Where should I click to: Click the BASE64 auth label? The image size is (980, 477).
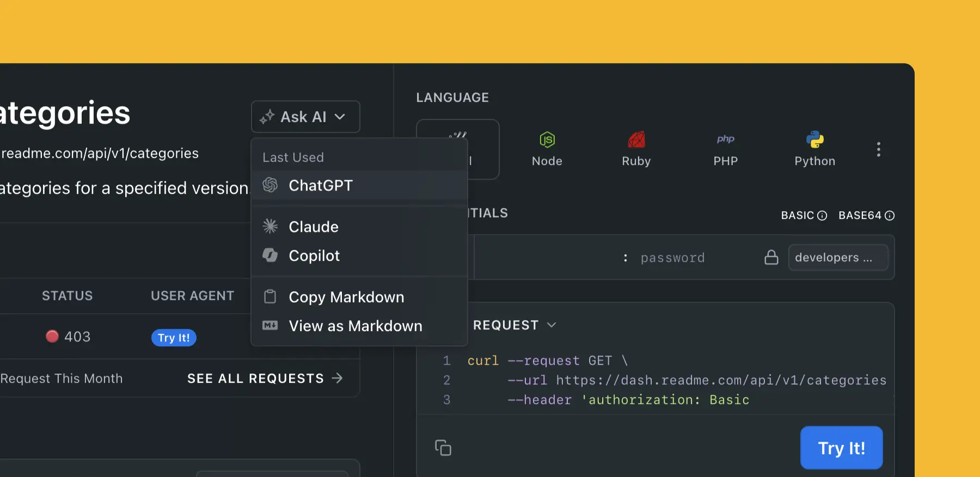[860, 216]
